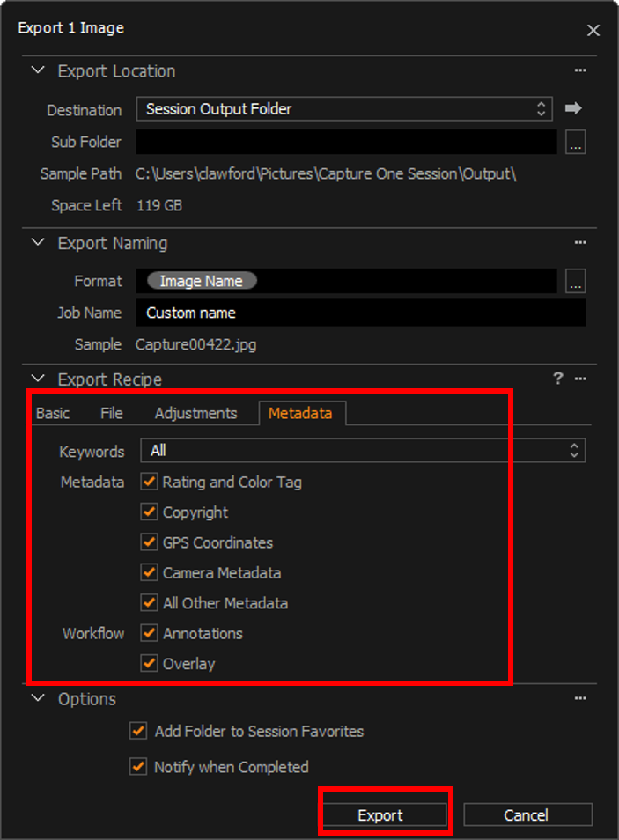Click the Cancel button
619x840 pixels.
click(527, 815)
